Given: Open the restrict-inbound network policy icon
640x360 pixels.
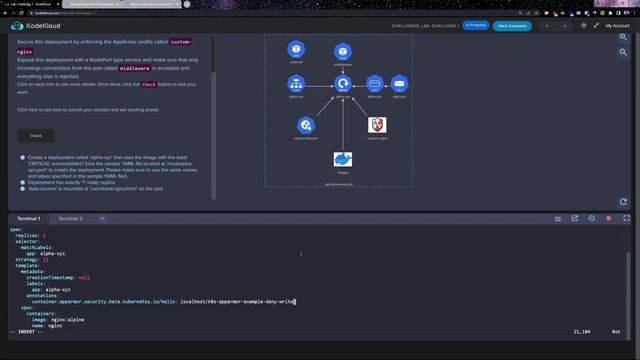Looking at the screenshot, I should [x=306, y=125].
